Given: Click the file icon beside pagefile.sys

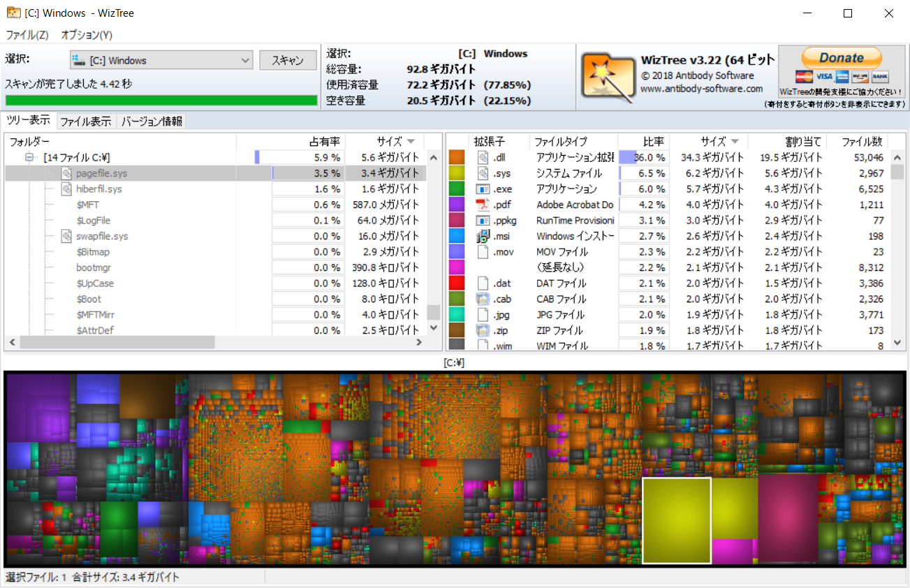Looking at the screenshot, I should (66, 173).
